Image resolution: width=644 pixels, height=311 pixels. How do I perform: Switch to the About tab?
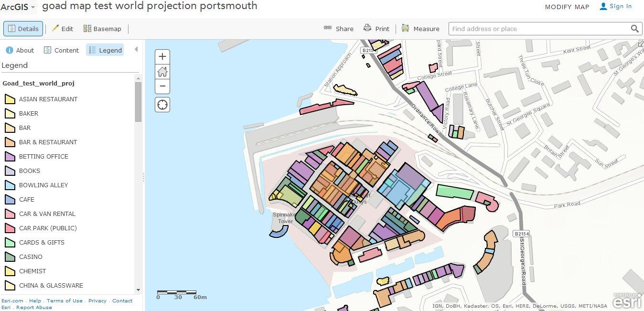[x=20, y=50]
